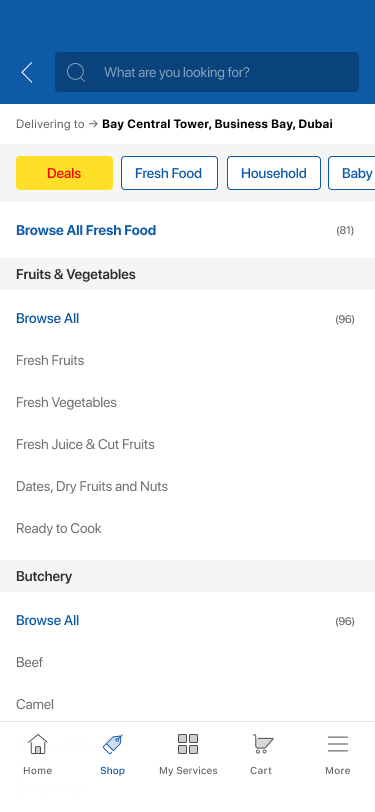375x812 pixels.
Task: Open the Shop tag icon
Action: [112, 744]
